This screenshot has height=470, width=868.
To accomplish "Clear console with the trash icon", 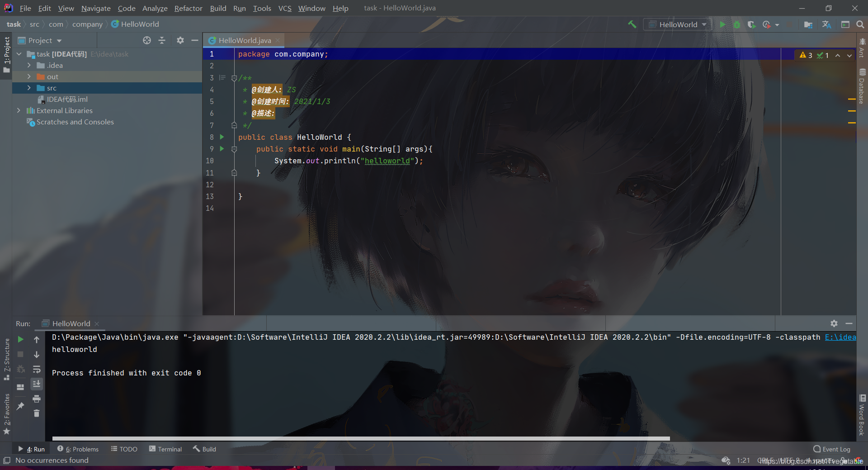I will pyautogui.click(x=37, y=413).
